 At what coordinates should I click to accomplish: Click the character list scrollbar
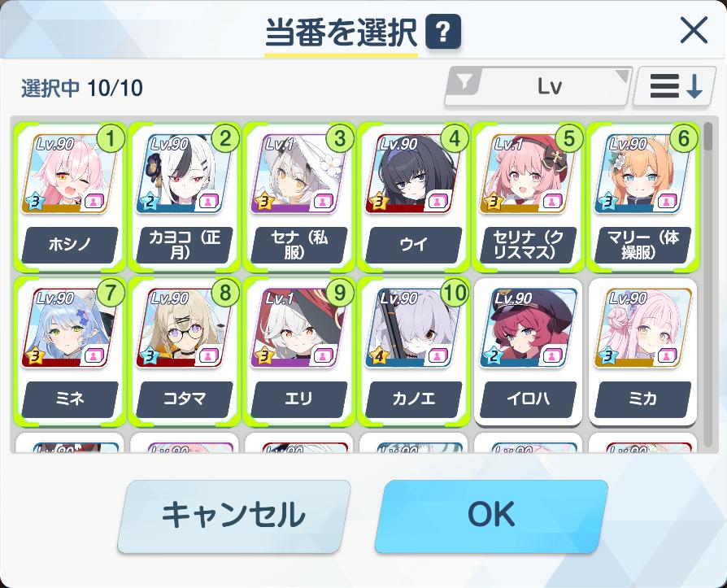[x=707, y=283]
